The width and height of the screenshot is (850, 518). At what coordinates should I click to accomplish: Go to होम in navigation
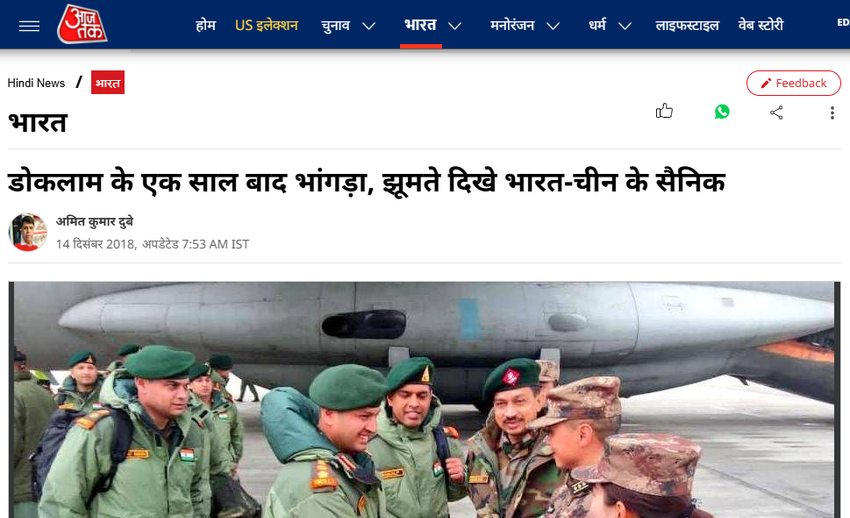pyautogui.click(x=205, y=25)
